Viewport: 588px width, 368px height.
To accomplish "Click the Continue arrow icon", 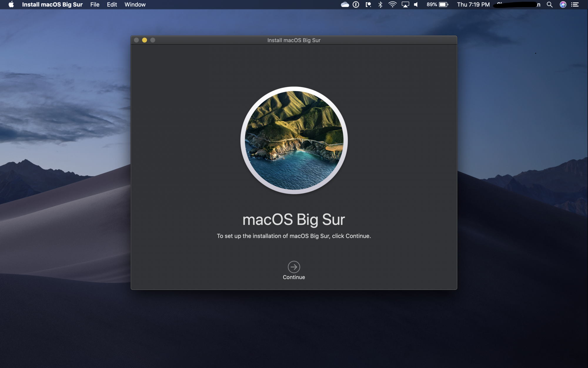I will (294, 267).
